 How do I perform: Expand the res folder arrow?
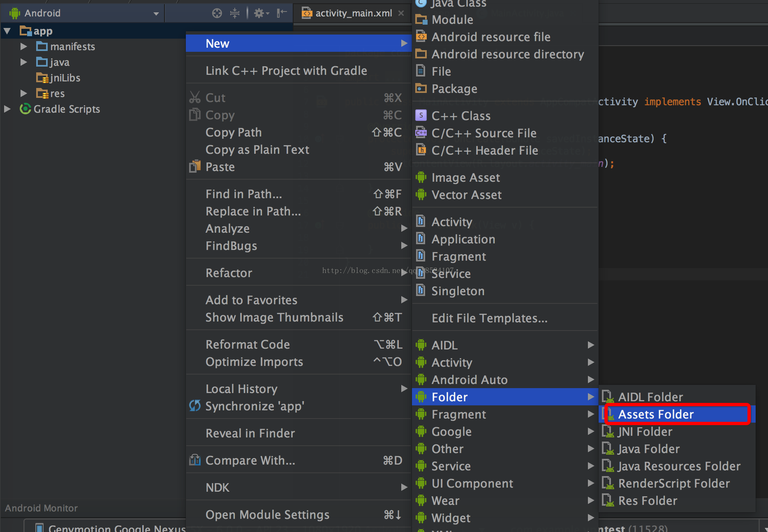tap(23, 93)
